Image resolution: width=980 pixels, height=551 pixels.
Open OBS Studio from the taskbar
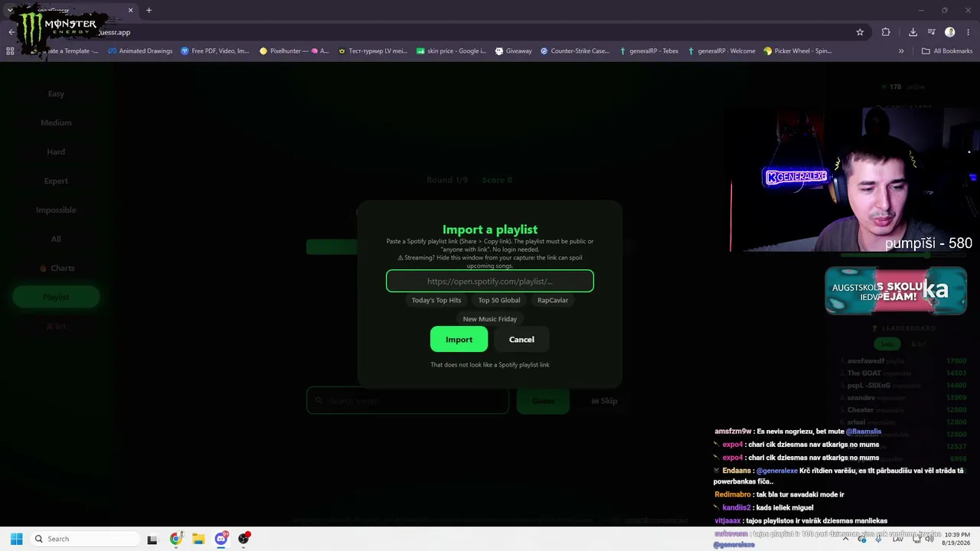[x=243, y=539]
